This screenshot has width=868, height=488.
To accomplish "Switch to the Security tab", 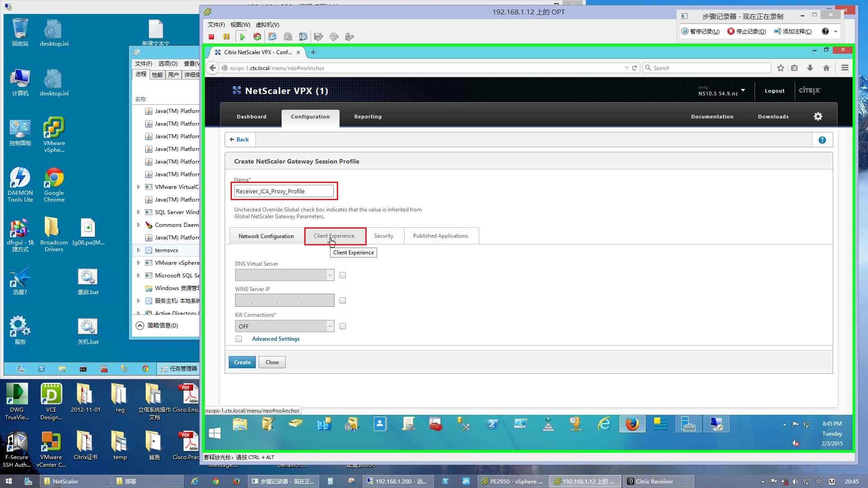I will [383, 236].
